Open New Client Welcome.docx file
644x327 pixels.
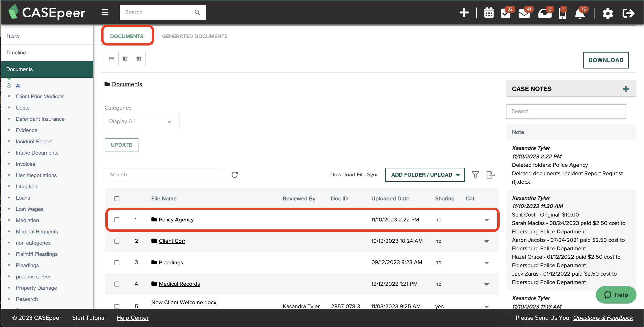click(x=184, y=302)
